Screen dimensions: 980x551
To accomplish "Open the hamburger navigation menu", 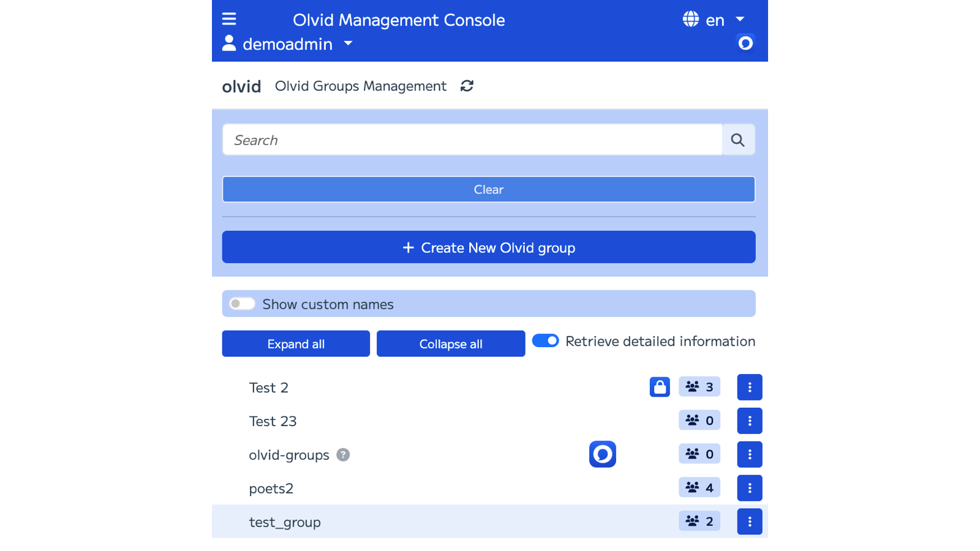I will (229, 19).
